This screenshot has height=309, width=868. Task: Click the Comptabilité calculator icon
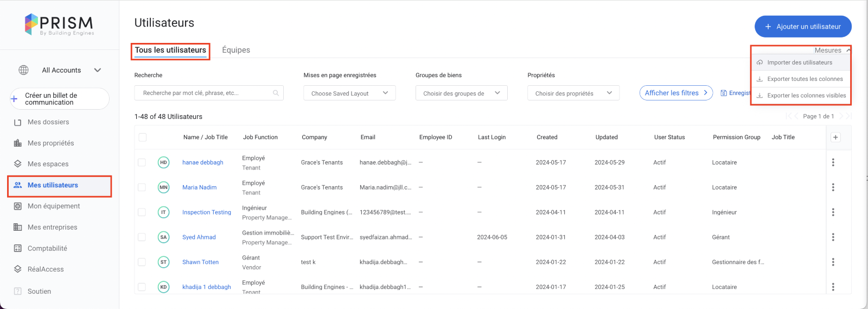[x=18, y=249]
